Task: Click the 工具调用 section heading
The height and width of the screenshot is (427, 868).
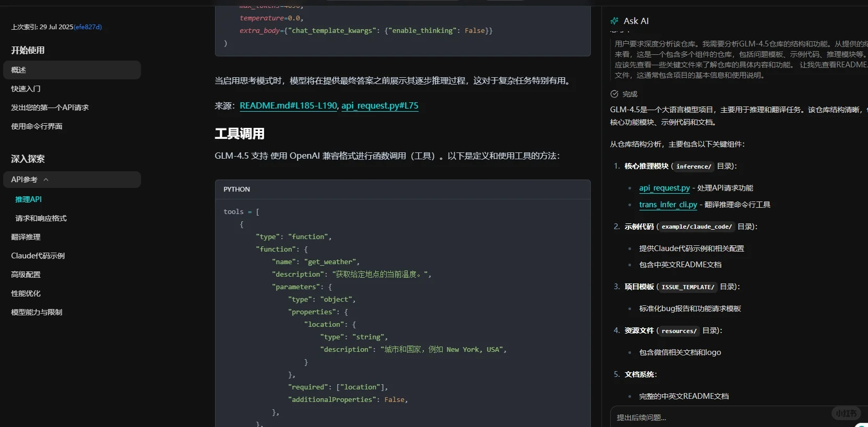Action: coord(240,134)
